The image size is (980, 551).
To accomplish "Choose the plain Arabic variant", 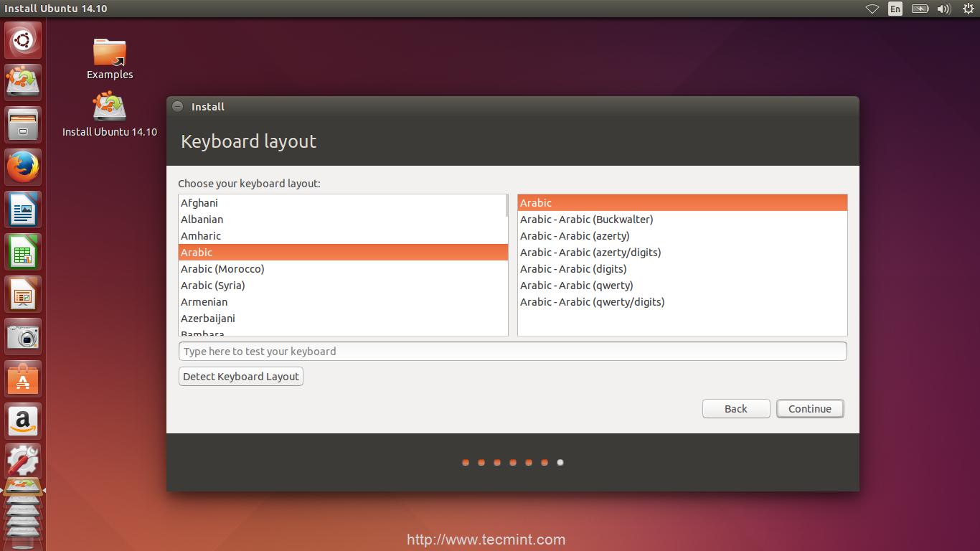I will (x=682, y=203).
